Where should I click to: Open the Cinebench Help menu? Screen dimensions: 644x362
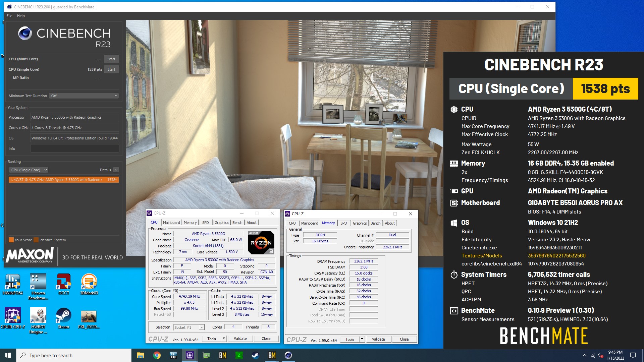(x=21, y=16)
